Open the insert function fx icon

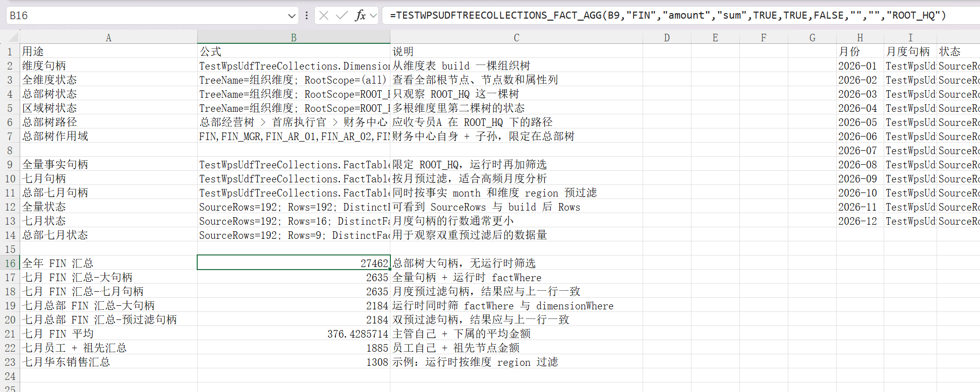coord(360,16)
